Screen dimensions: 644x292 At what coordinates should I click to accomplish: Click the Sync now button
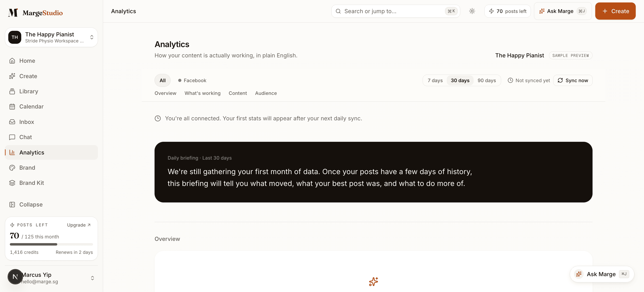pyautogui.click(x=572, y=80)
